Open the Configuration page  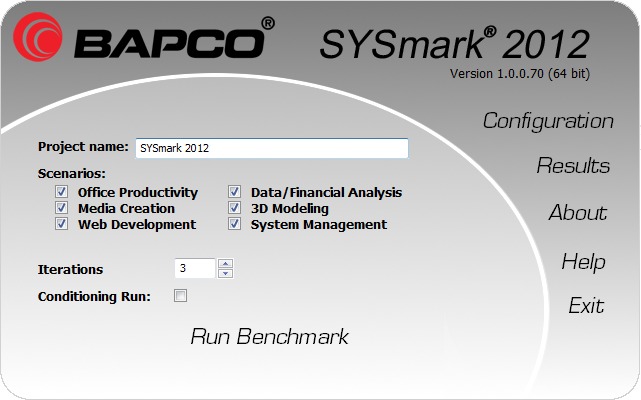[548, 121]
